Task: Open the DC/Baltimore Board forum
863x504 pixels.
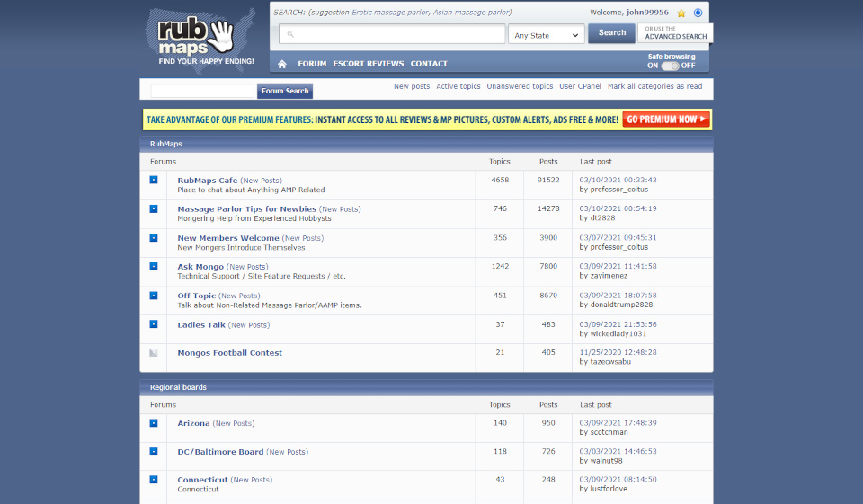Action: 220,452
